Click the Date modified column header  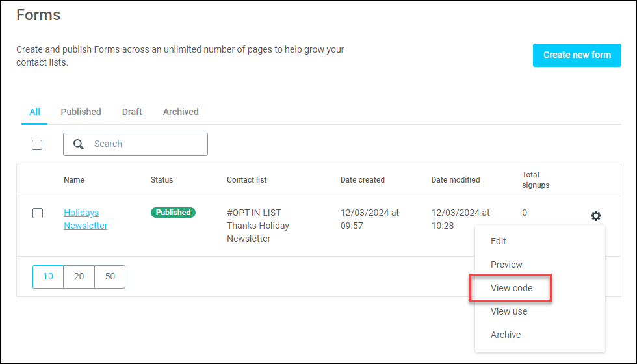point(456,180)
